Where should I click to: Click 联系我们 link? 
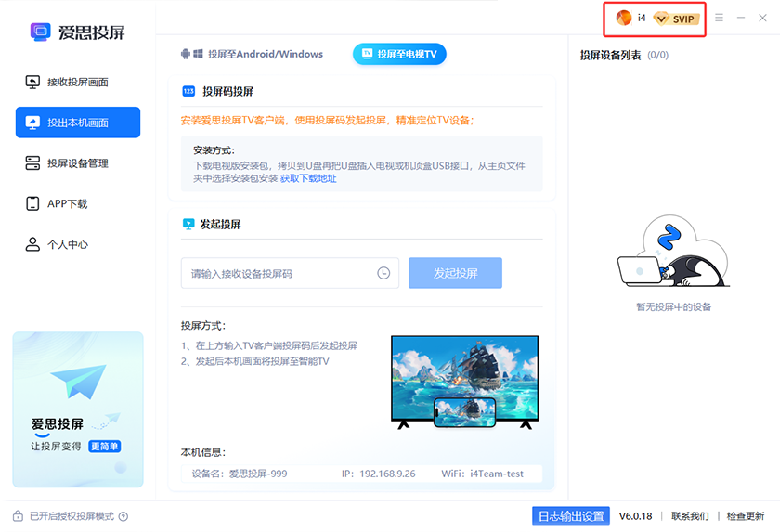point(690,516)
